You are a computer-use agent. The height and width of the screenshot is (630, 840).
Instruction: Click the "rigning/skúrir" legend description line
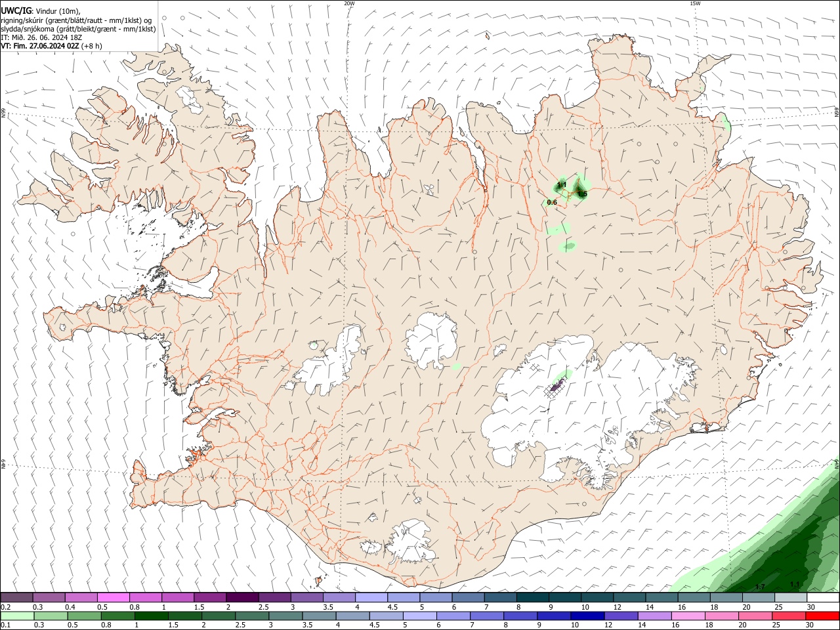pyautogui.click(x=76, y=20)
